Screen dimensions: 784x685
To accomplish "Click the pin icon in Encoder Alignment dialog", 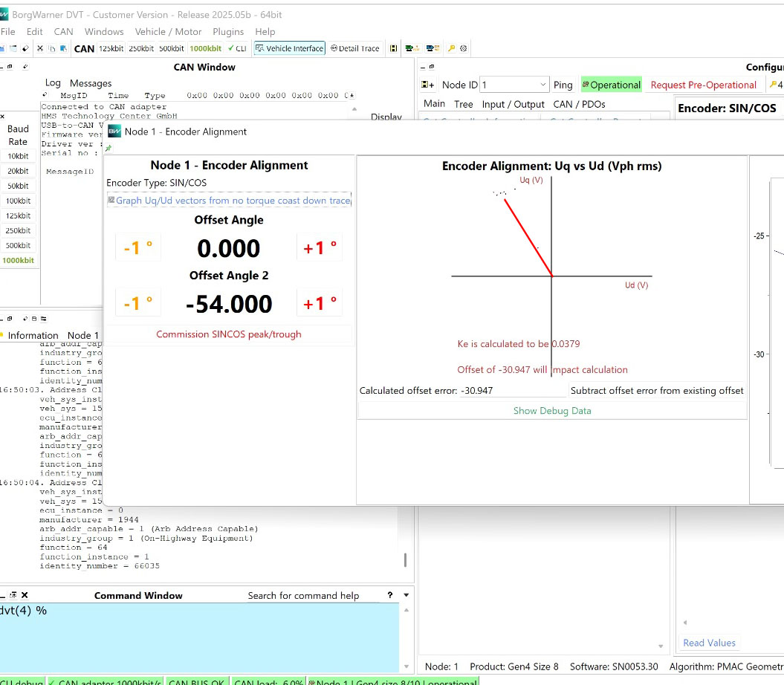I will tap(108, 149).
